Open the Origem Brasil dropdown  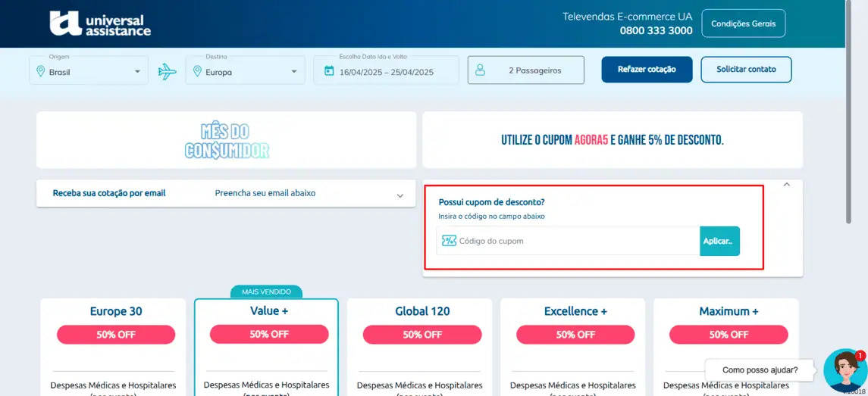click(89, 70)
